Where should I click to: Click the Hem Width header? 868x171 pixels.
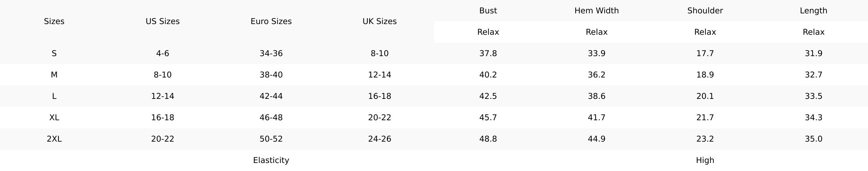pos(596,11)
